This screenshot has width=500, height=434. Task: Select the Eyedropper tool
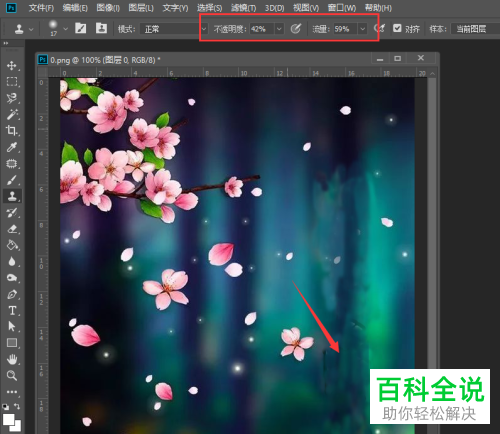pos(12,147)
